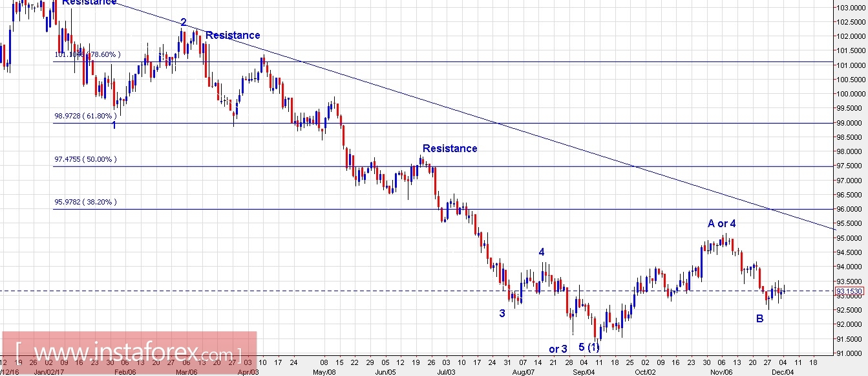Click the Nov/06 date axis label
The width and height of the screenshot is (868, 376).
[721, 372]
